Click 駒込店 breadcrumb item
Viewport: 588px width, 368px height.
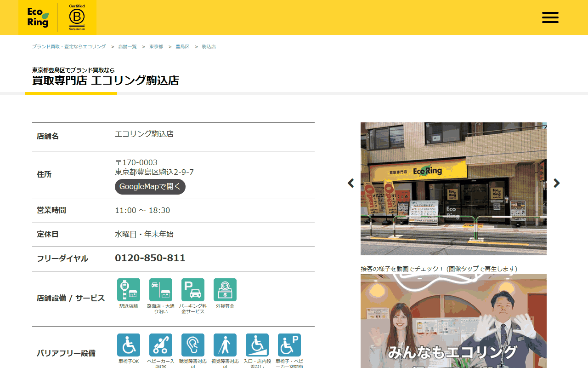(x=209, y=47)
